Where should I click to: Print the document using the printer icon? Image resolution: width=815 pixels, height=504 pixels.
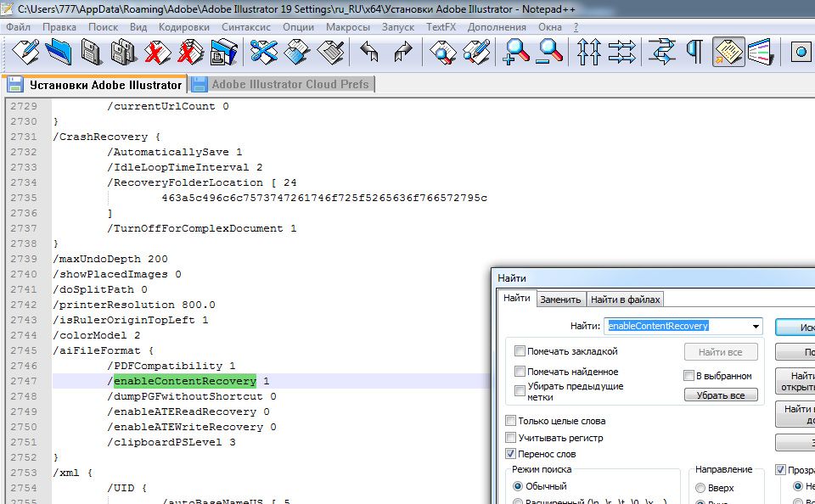[x=224, y=52]
